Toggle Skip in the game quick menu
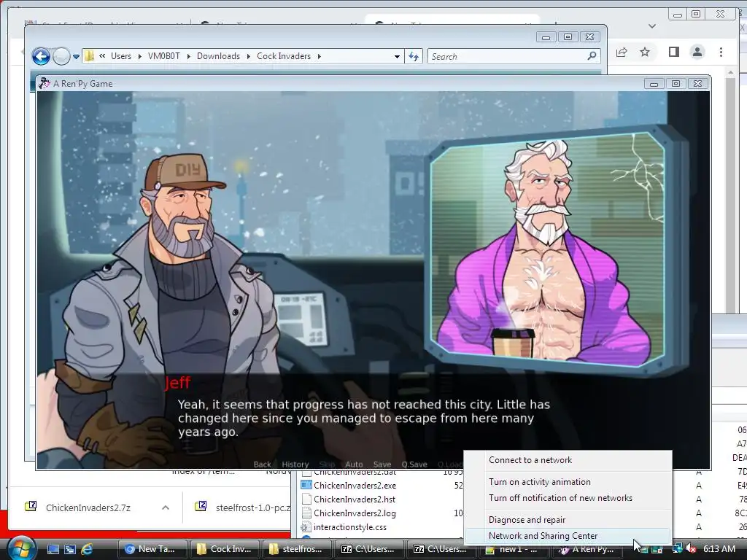Image resolution: width=747 pixels, height=560 pixels. (x=327, y=464)
